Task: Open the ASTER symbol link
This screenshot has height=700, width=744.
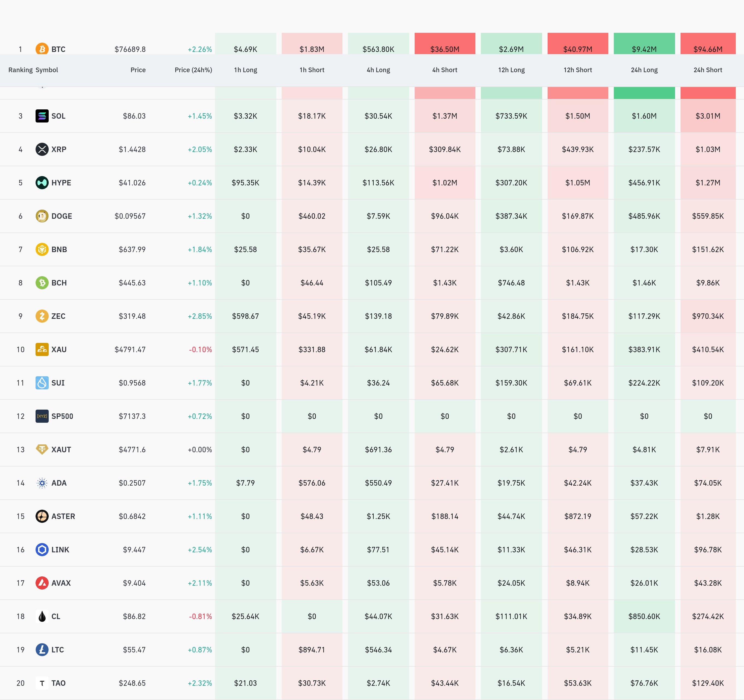Action: (x=63, y=516)
